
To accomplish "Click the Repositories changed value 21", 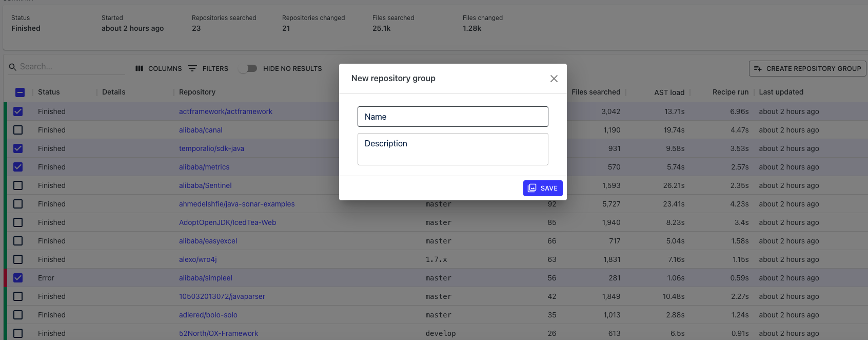I will tap(286, 28).
